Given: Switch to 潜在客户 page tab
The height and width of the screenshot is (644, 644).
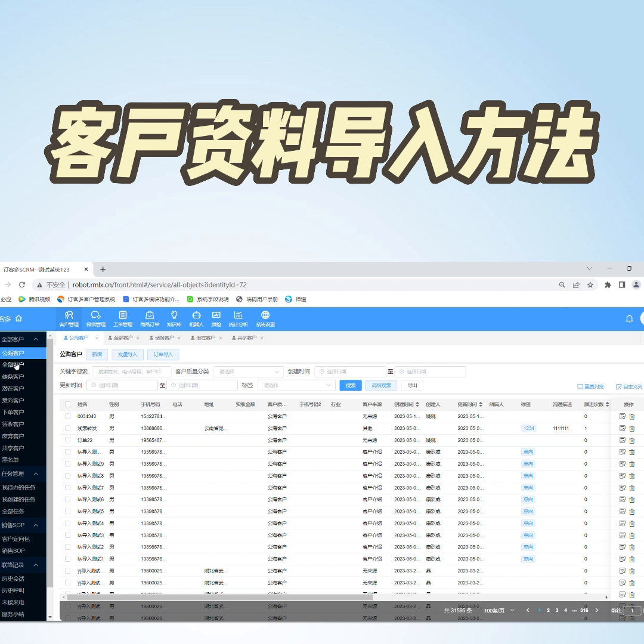Looking at the screenshot, I should 205,338.
